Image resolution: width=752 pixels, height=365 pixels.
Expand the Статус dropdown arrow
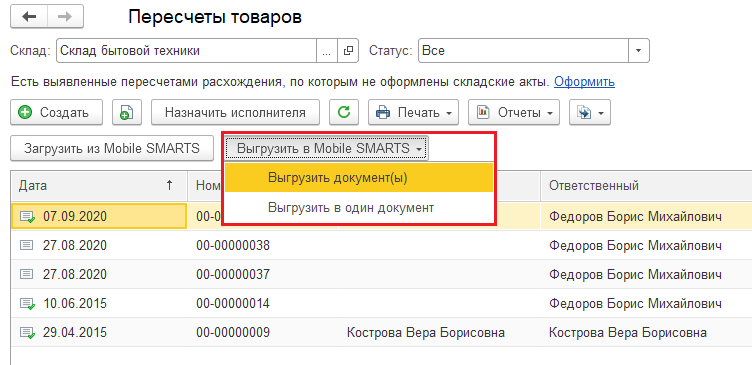point(639,50)
